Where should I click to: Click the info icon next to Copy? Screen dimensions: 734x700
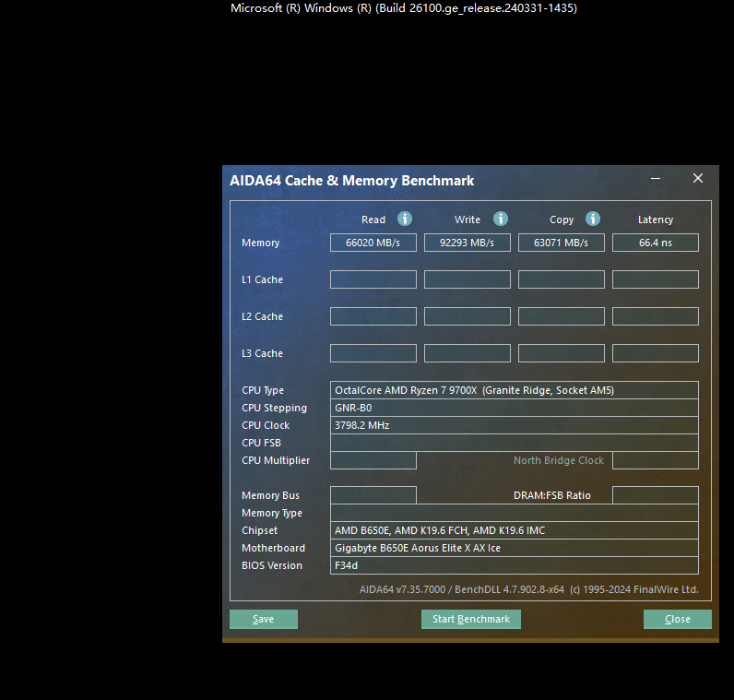tap(593, 219)
